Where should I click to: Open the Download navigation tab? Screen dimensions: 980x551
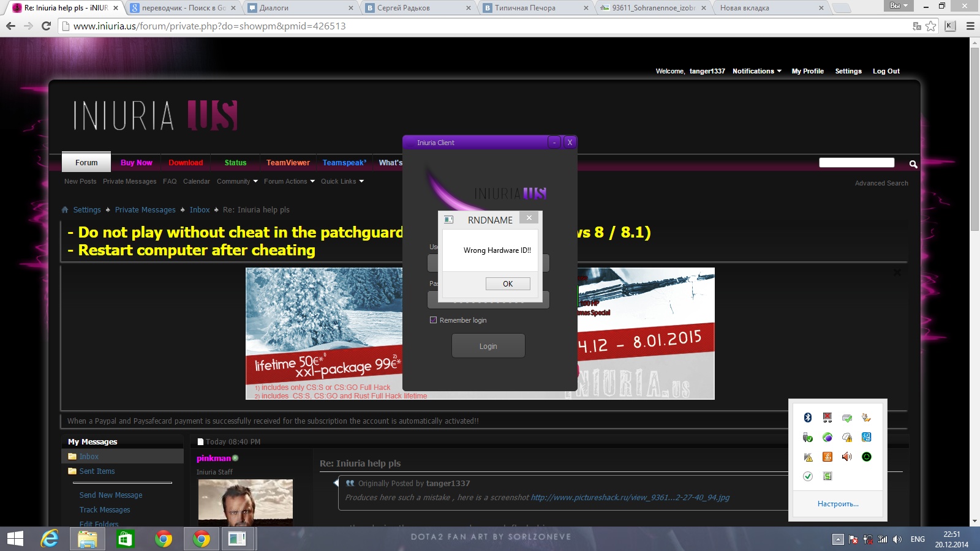click(x=186, y=162)
